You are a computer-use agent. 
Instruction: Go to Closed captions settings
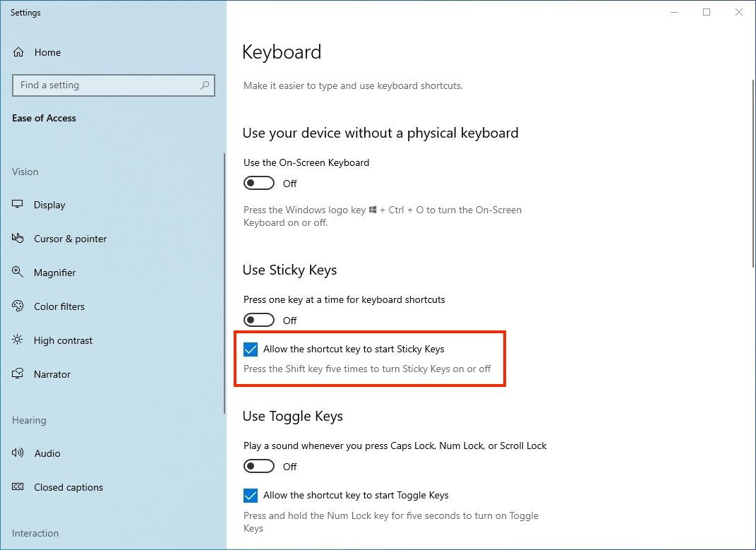68,487
